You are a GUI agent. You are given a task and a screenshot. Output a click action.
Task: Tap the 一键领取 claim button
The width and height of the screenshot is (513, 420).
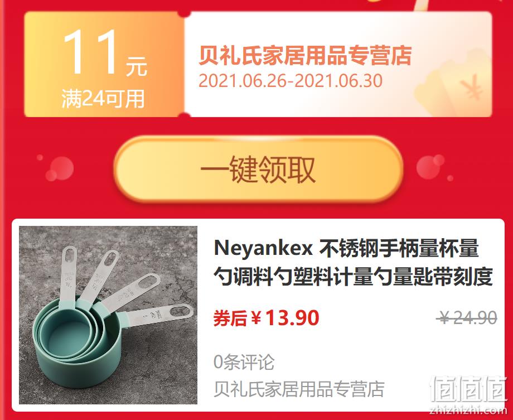pyautogui.click(x=259, y=169)
